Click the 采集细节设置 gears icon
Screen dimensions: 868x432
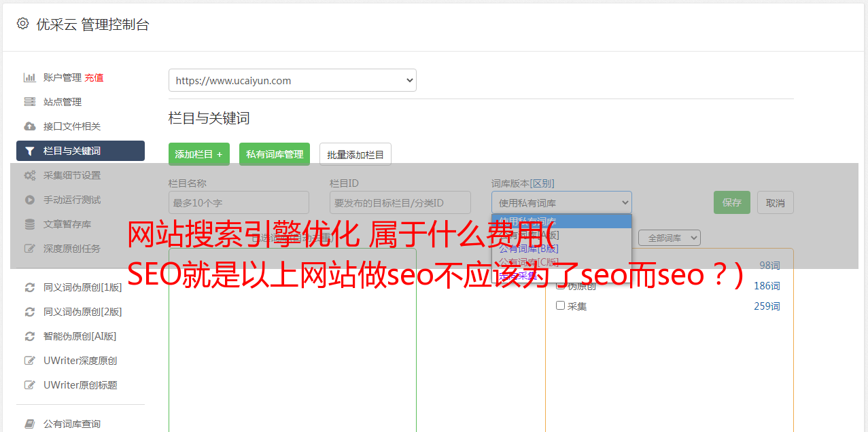pos(30,175)
